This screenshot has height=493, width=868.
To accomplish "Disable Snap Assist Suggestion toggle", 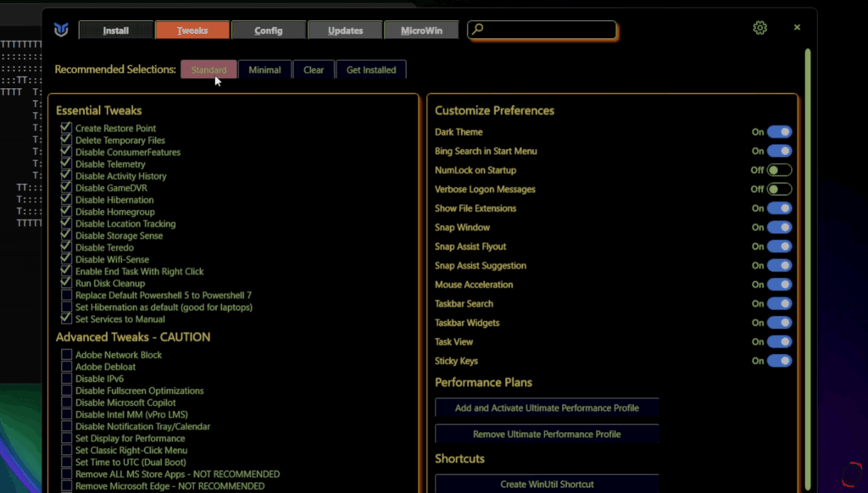I will pos(780,266).
